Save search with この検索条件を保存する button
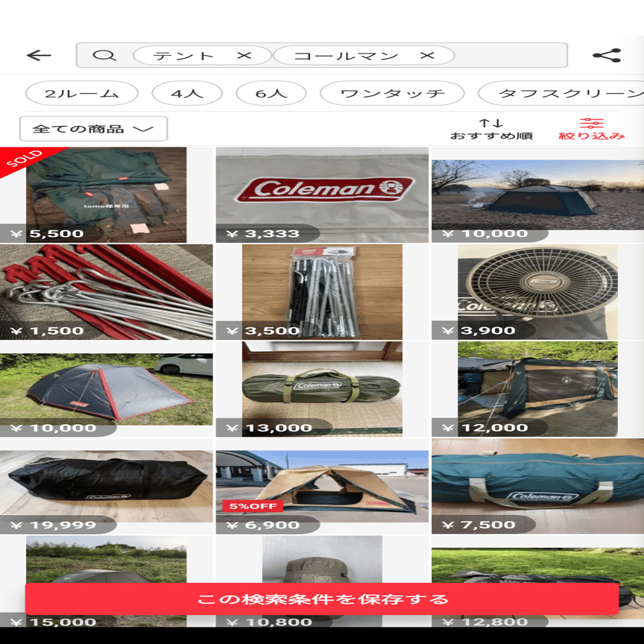Viewport: 644px width, 644px height. [x=322, y=599]
